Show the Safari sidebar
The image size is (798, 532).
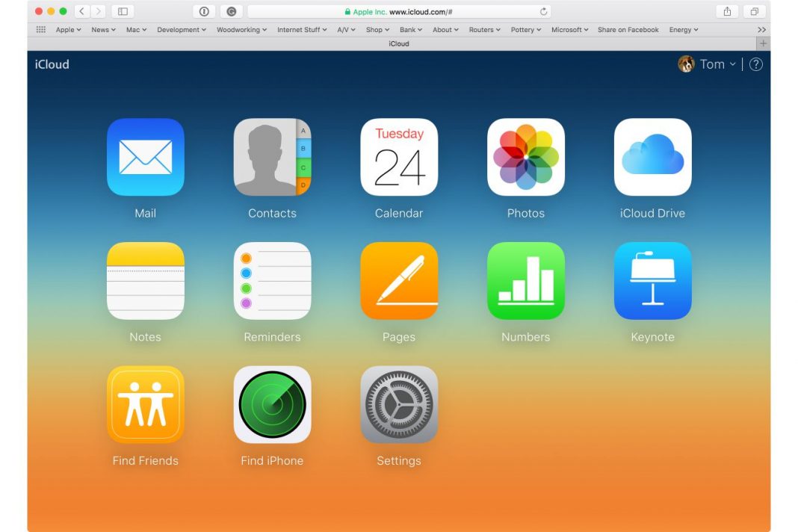(x=123, y=11)
